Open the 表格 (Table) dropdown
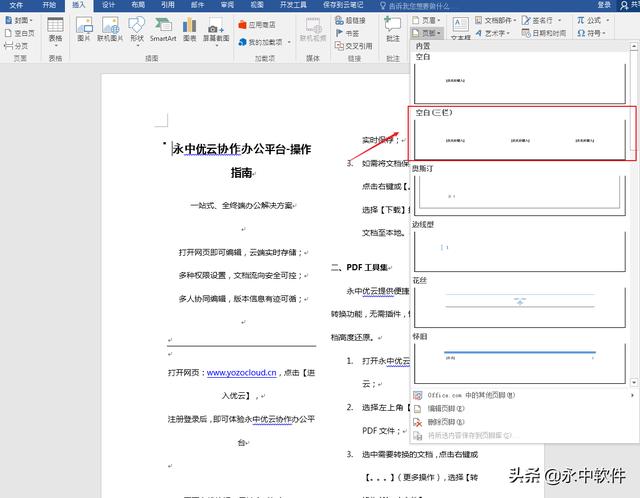 click(55, 38)
